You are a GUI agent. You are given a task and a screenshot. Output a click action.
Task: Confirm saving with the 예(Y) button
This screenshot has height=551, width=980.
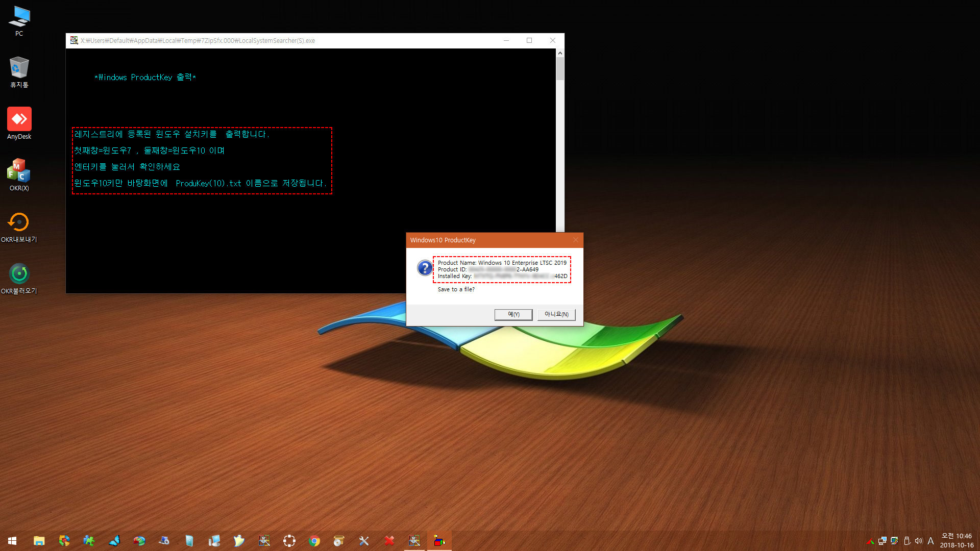coord(513,314)
